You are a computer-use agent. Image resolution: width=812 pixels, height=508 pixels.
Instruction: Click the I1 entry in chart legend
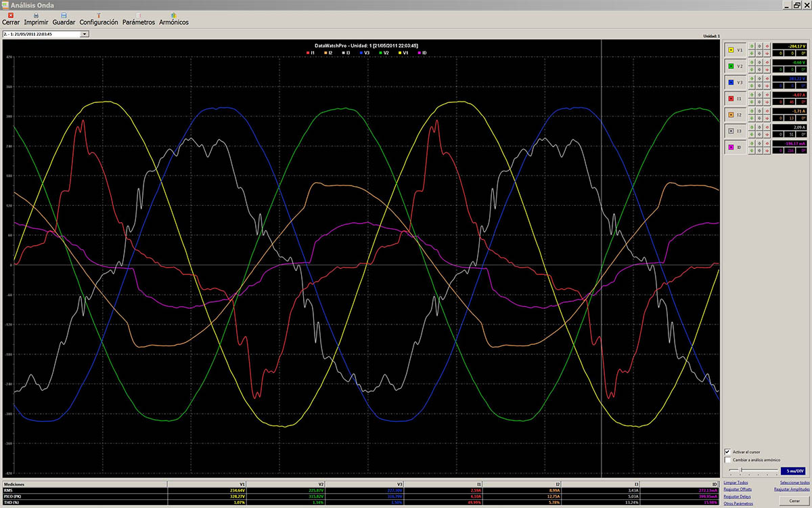click(311, 52)
